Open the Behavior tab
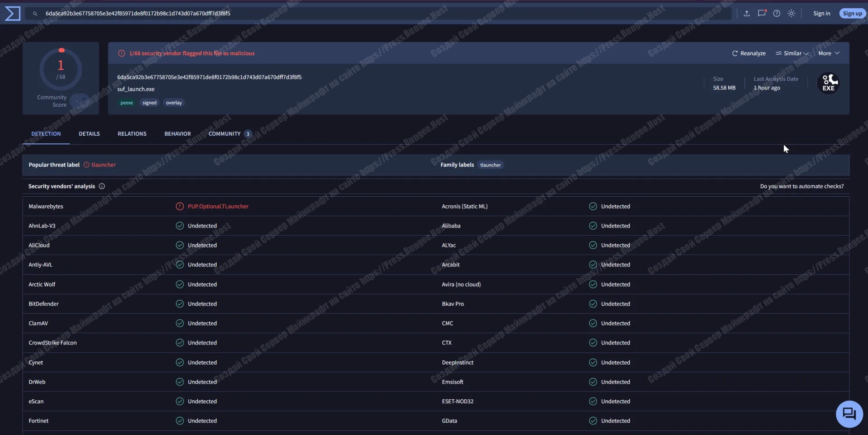The image size is (868, 435). 178,134
